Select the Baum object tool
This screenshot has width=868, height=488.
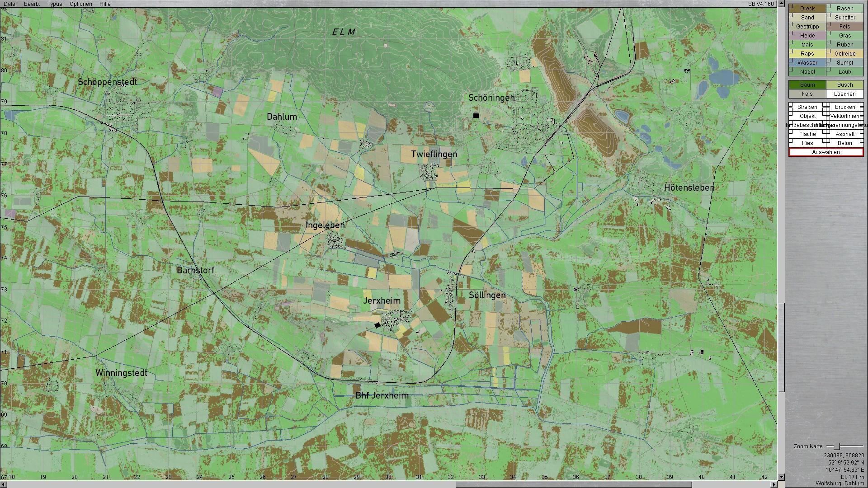click(x=807, y=85)
